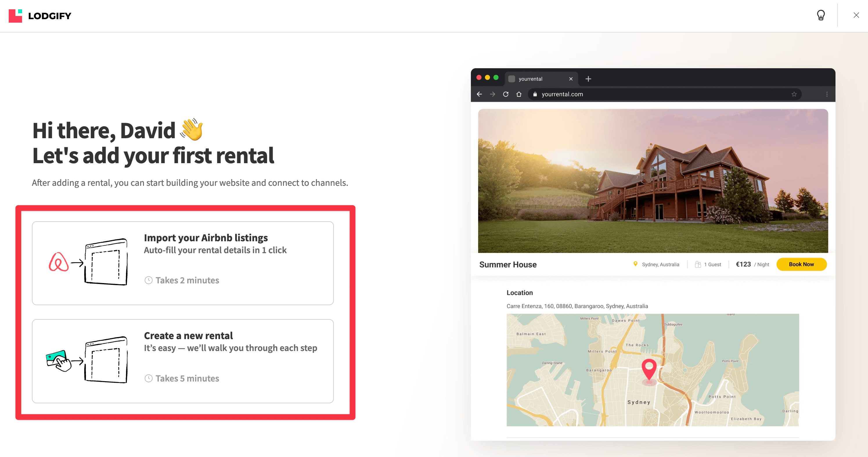Open a new browser tab with the plus

[x=588, y=78]
